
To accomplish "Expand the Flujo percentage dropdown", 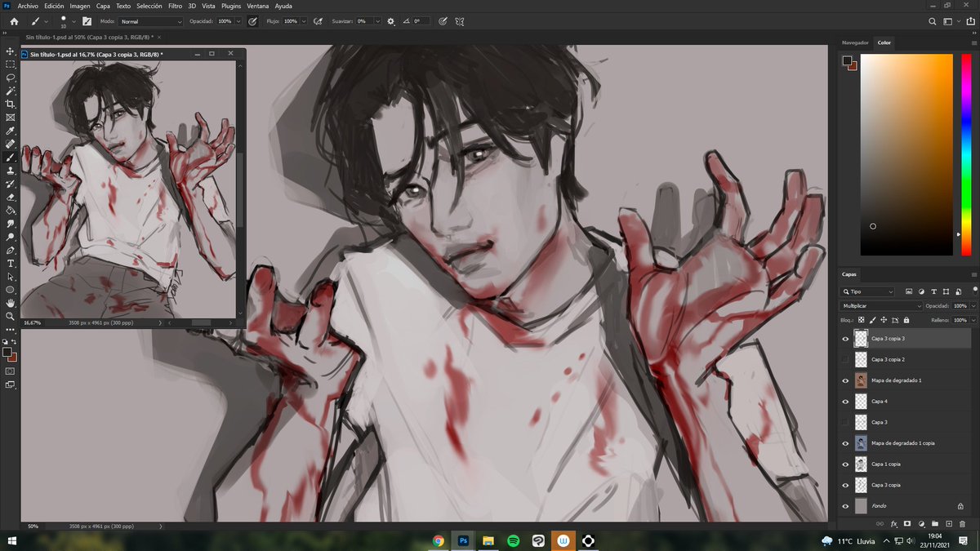I will coord(304,21).
